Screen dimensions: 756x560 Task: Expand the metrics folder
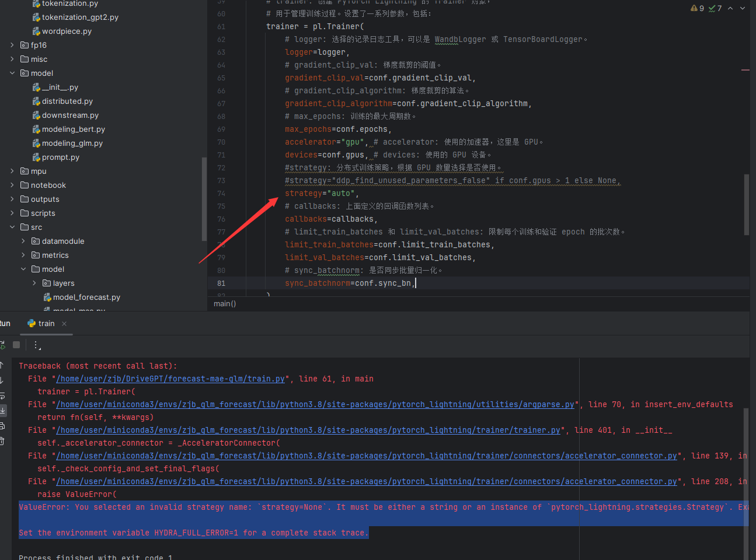(23, 255)
